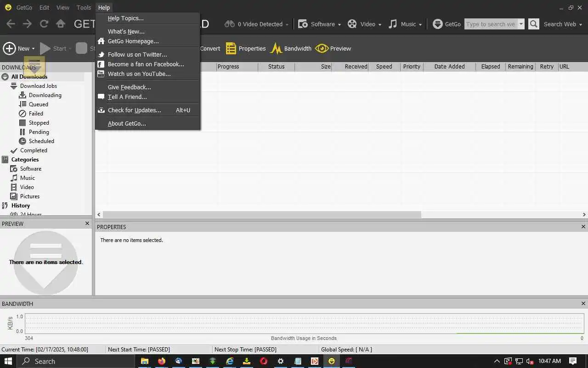Collapse the Download Jobs tree node
Viewport: 588px width, 368px height.
[x=14, y=86]
